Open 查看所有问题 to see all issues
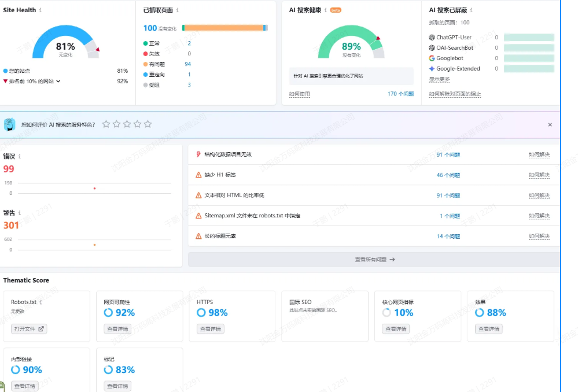578x392 pixels. point(374,260)
